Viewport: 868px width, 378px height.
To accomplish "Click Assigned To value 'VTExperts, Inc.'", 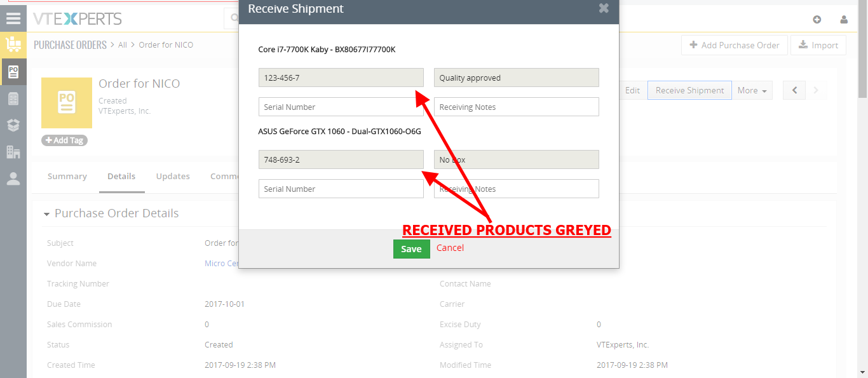I will [623, 344].
